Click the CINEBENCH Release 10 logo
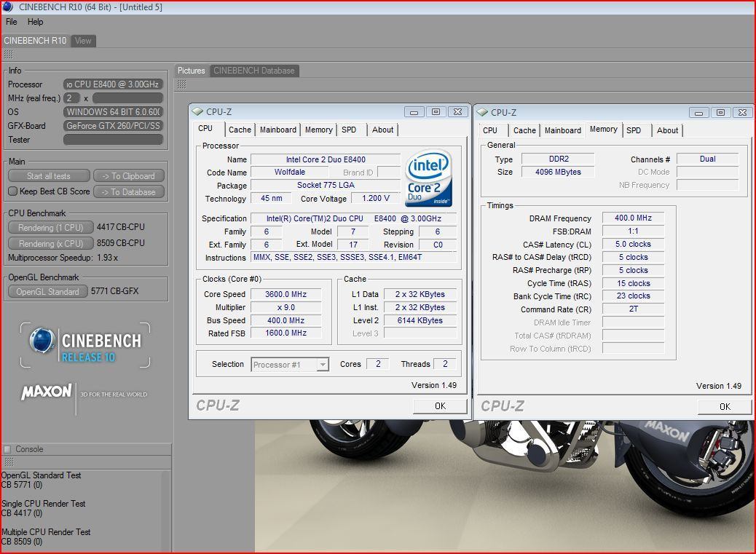 pos(85,345)
